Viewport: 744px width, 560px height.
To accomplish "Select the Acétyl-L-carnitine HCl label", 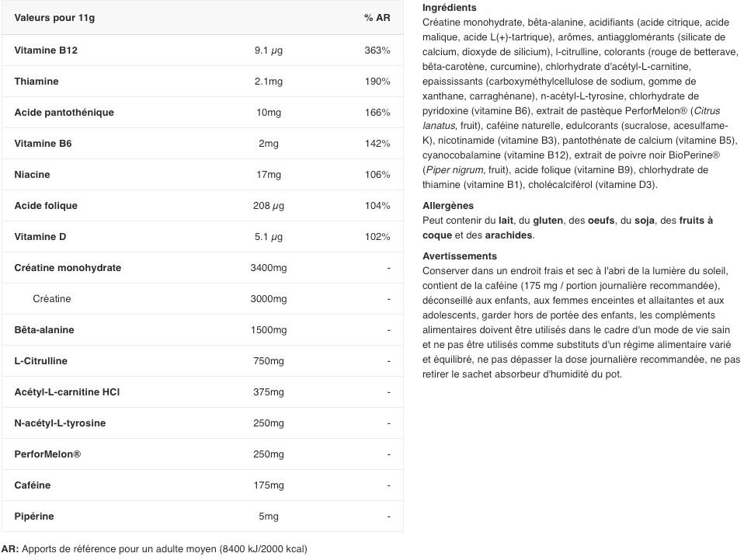I will 67,392.
